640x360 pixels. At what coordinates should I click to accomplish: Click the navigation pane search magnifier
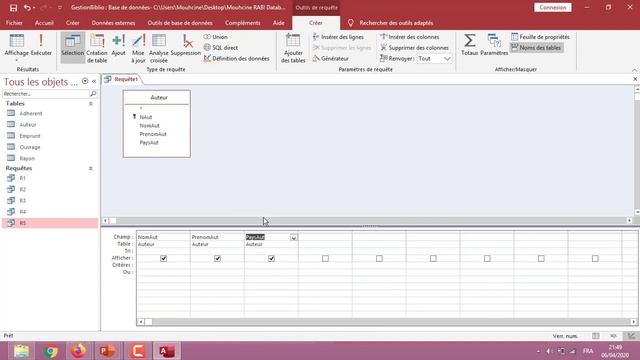93,94
